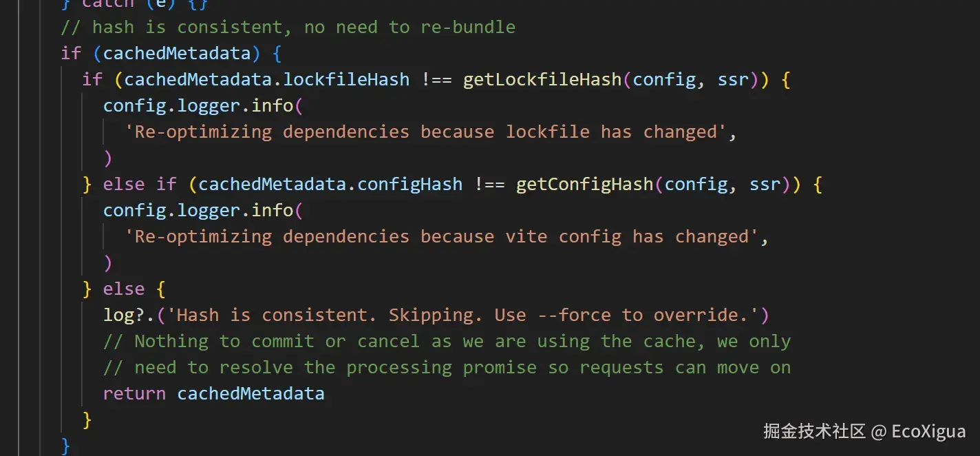The width and height of the screenshot is (980, 456).
Task: Click the 'vite config has changed' string literal
Action: (446, 236)
